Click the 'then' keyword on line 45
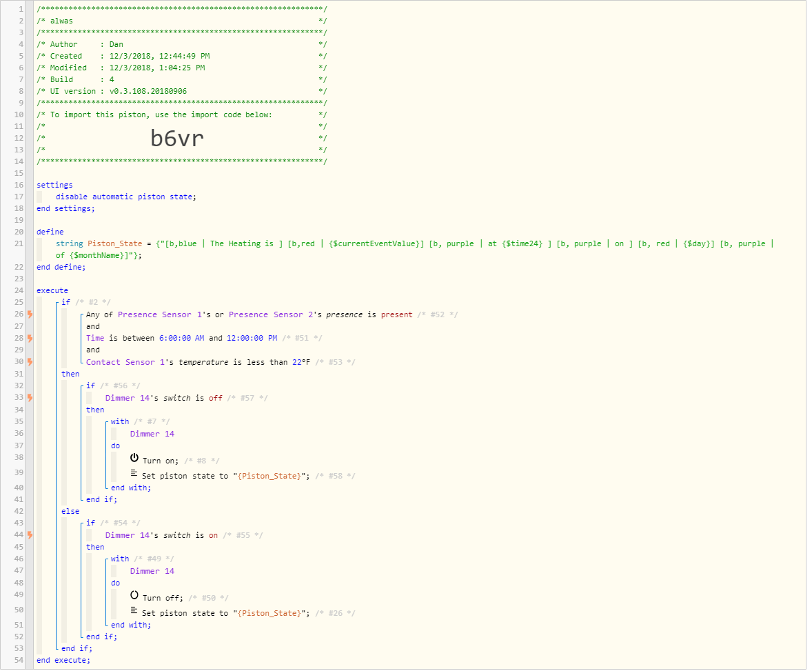 (x=95, y=548)
